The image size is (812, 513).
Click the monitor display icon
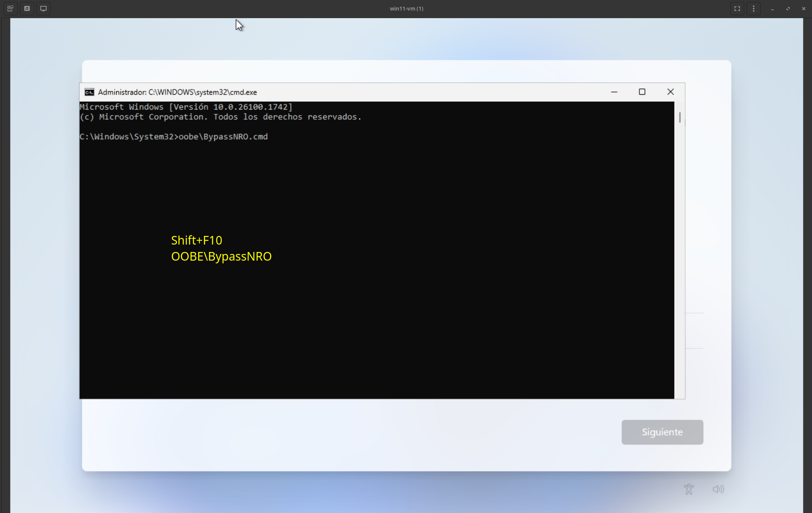pos(43,9)
